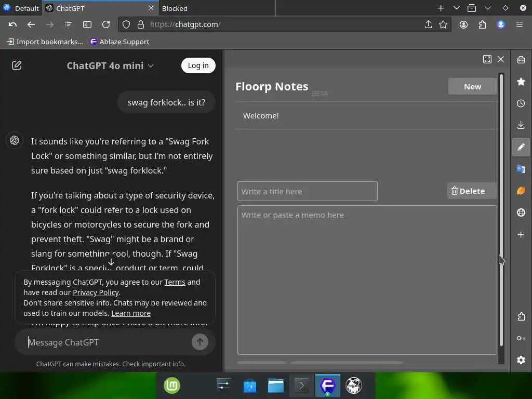Viewport: 532px width, 399px height.
Task: Click the tracking protection shield icon
Action: point(126,24)
